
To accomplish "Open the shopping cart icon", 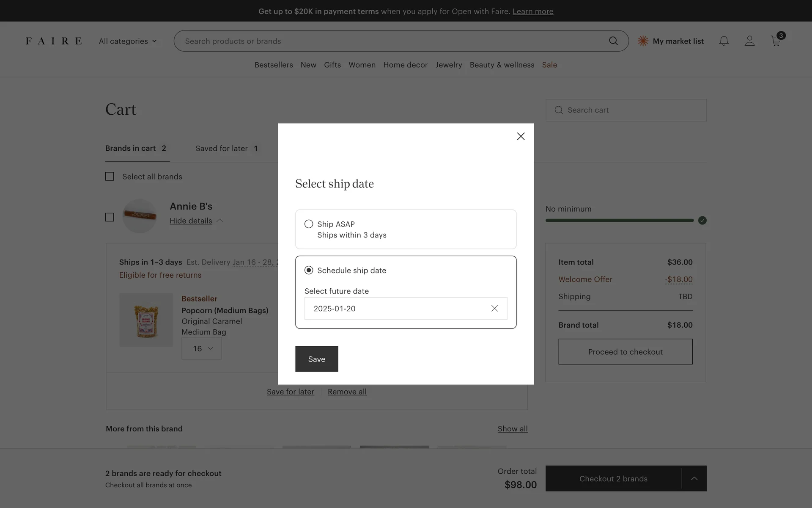I will (776, 41).
